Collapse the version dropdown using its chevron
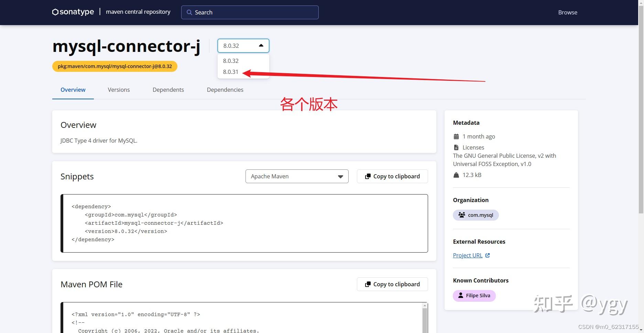The width and height of the screenshot is (644, 333). (x=261, y=45)
